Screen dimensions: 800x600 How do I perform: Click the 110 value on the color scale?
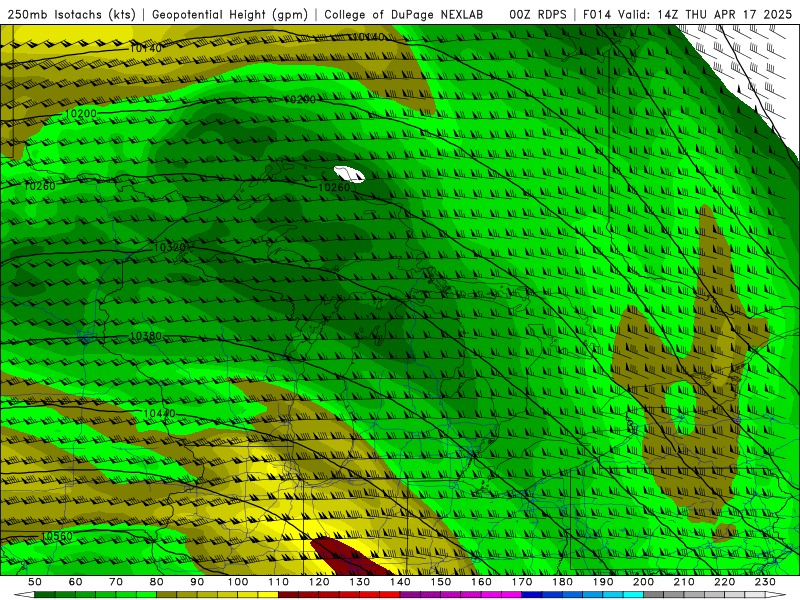coord(279,582)
